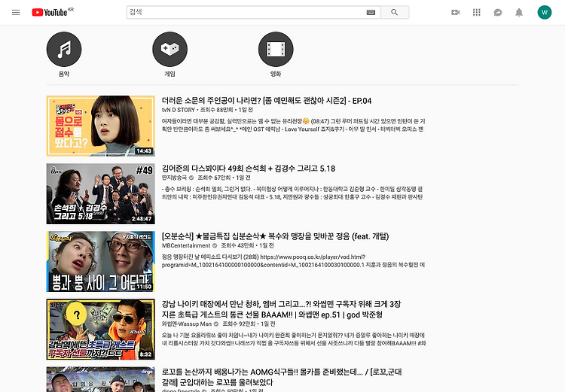Open the Movies category circle
This screenshot has height=392, width=565.
pyautogui.click(x=276, y=50)
